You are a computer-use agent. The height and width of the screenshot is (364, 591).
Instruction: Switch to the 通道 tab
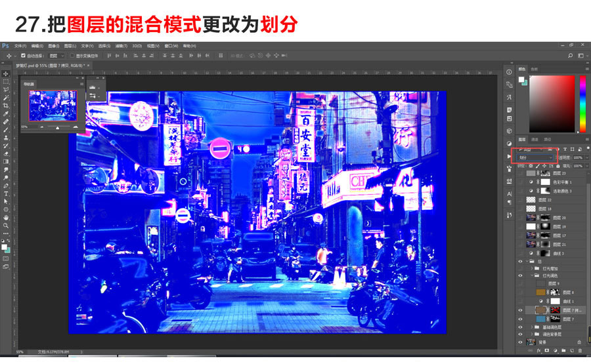click(535, 139)
